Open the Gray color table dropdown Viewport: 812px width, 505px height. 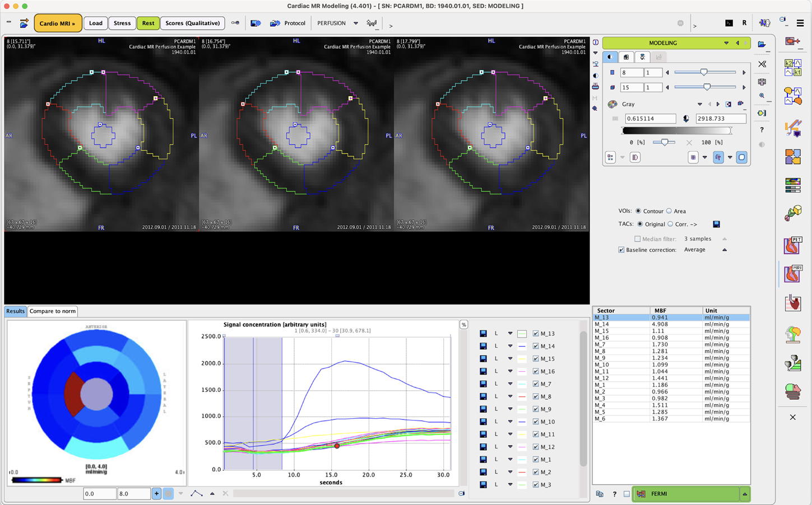point(699,104)
